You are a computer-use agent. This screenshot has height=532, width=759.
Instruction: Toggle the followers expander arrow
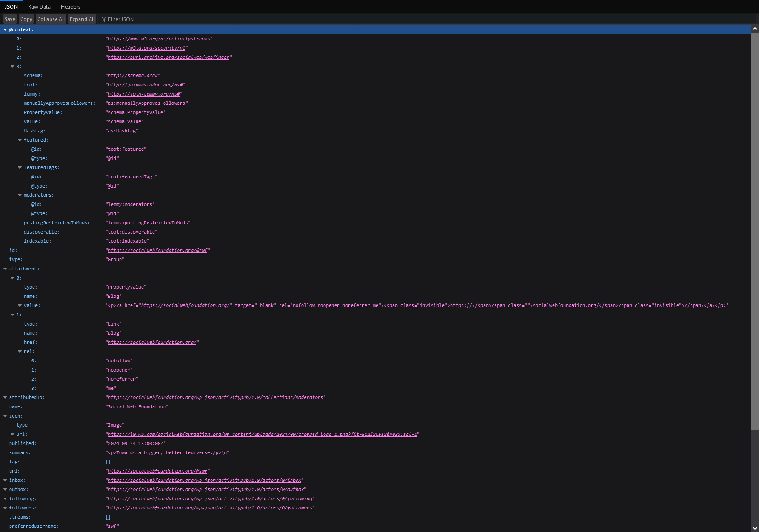tap(5, 508)
